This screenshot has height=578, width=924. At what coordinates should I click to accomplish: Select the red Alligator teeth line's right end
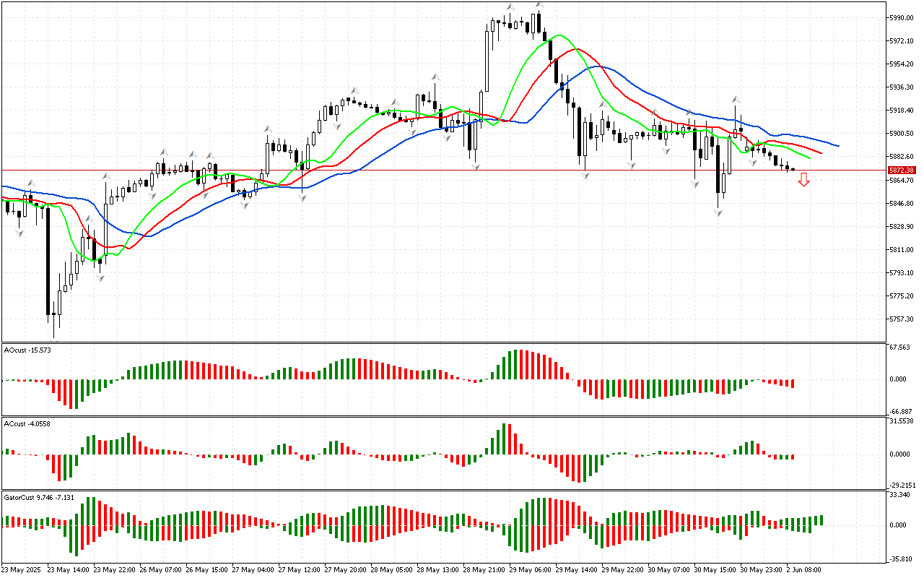click(x=821, y=153)
